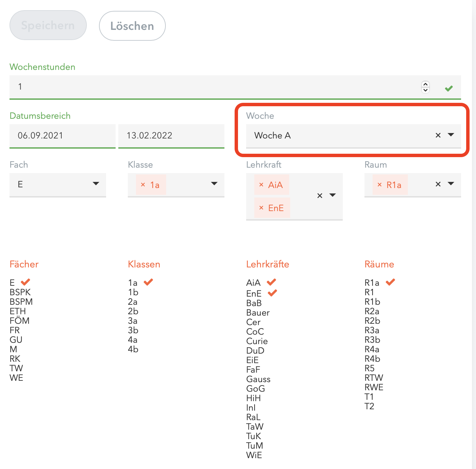This screenshot has width=476, height=469.
Task: Toggle subject E in Fächer list
Action: coord(13,282)
